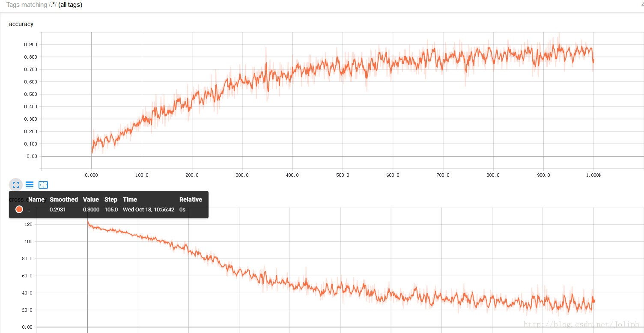Click the 'Time' column header in tooltip
644x333 pixels.
point(130,199)
